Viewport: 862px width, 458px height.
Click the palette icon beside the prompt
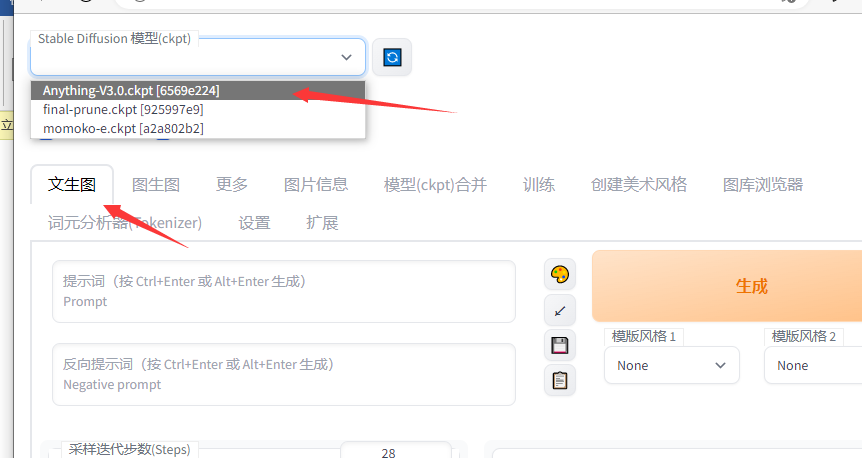click(560, 275)
